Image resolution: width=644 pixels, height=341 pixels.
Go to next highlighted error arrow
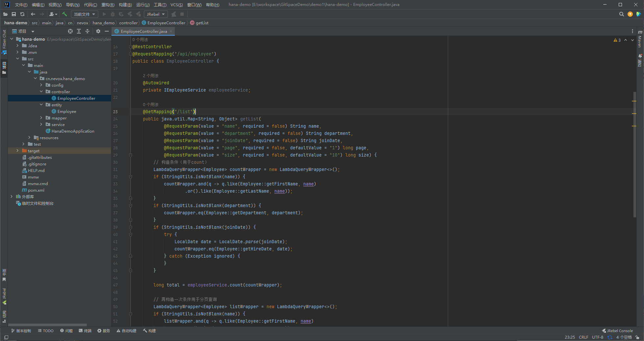[x=632, y=40]
